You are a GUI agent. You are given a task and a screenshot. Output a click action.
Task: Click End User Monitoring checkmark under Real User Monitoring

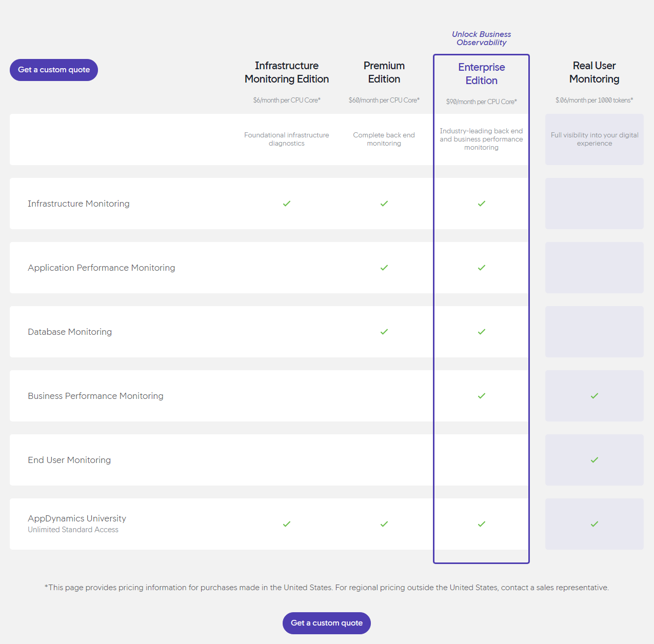coord(594,460)
